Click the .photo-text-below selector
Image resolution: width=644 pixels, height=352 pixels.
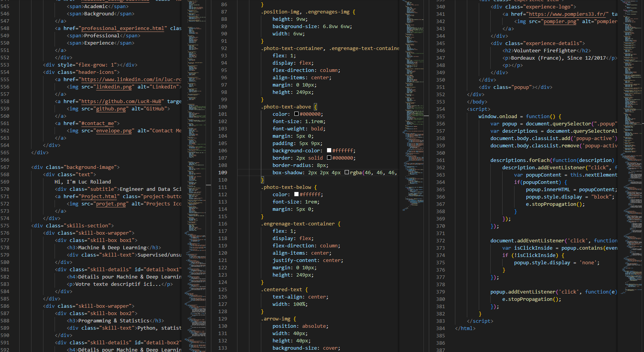(286, 187)
